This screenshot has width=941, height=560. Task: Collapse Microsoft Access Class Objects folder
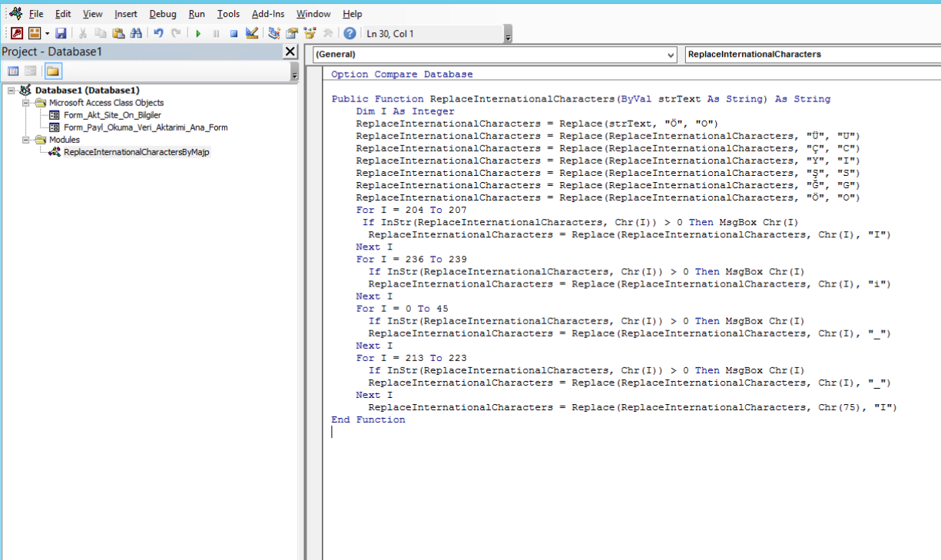pos(26,103)
